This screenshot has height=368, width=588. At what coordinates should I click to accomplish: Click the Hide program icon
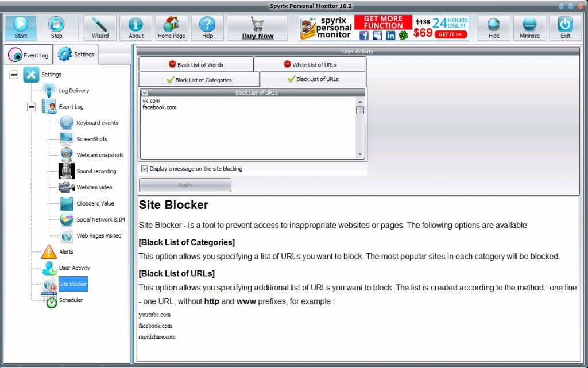click(494, 24)
